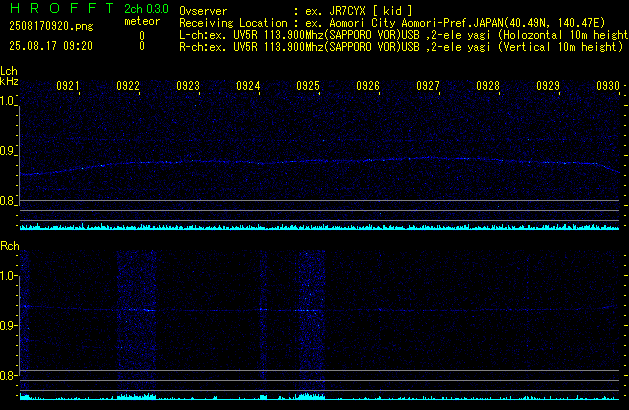Pick the 0922 time marker
Viewport: 629px width, 410px height.
pyautogui.click(x=128, y=86)
